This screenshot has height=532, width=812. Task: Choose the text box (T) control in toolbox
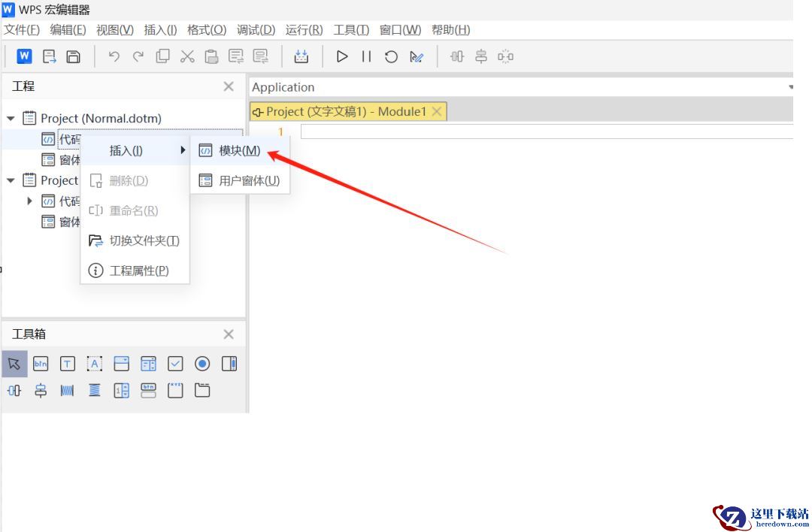(x=68, y=364)
